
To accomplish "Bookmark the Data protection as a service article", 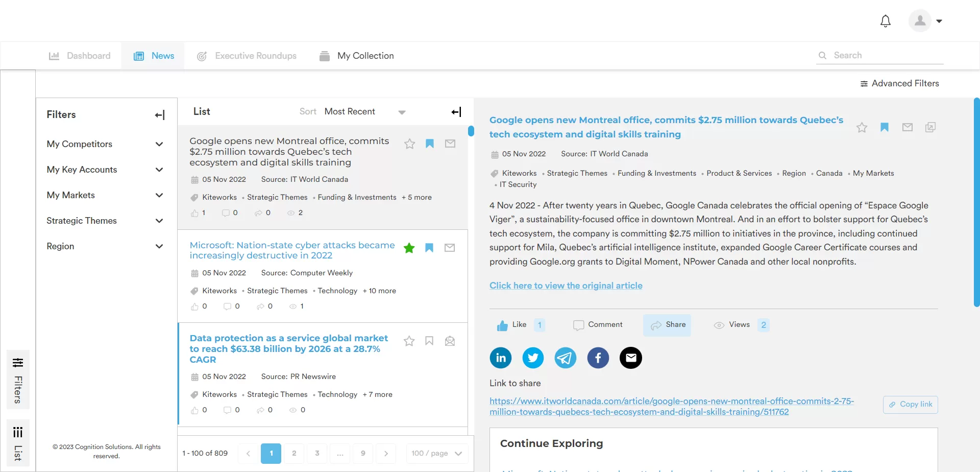I will 429,341.
